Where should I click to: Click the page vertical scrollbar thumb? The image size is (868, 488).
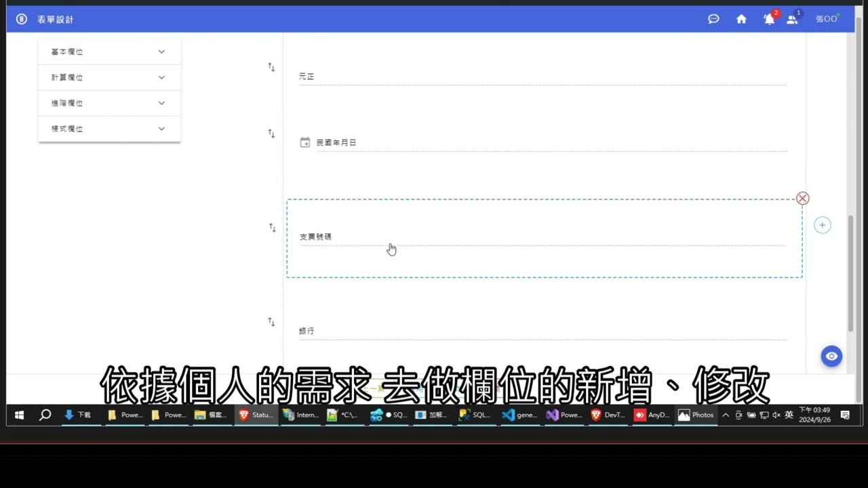coord(851,274)
